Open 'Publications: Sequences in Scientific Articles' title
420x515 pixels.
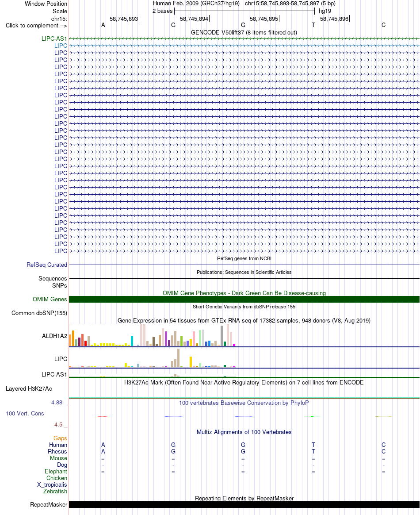pos(244,272)
